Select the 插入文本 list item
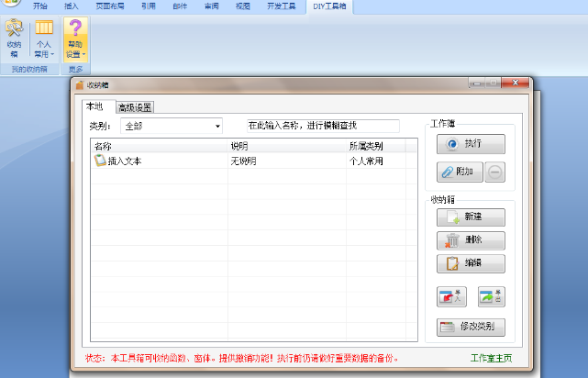Image resolution: width=588 pixels, height=378 pixels. [x=124, y=161]
